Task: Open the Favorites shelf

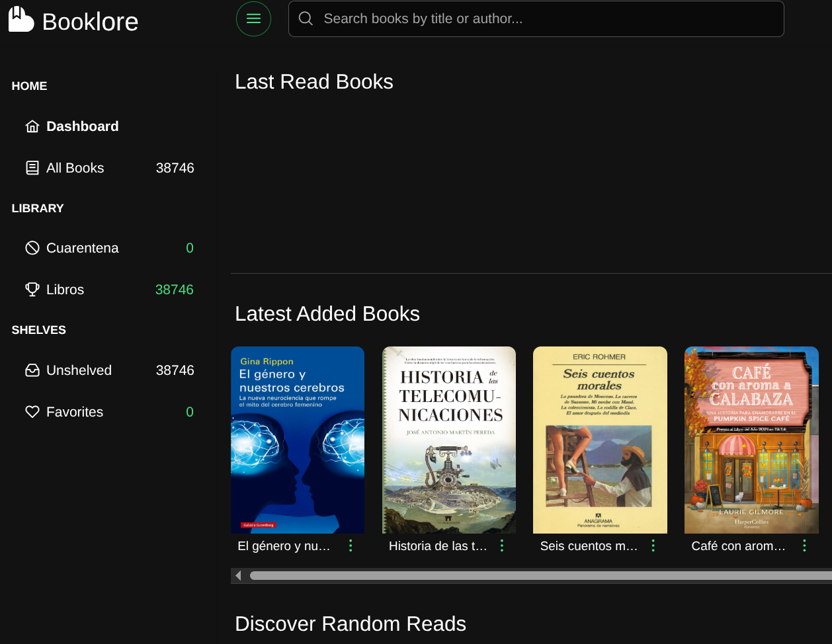Action: tap(75, 412)
